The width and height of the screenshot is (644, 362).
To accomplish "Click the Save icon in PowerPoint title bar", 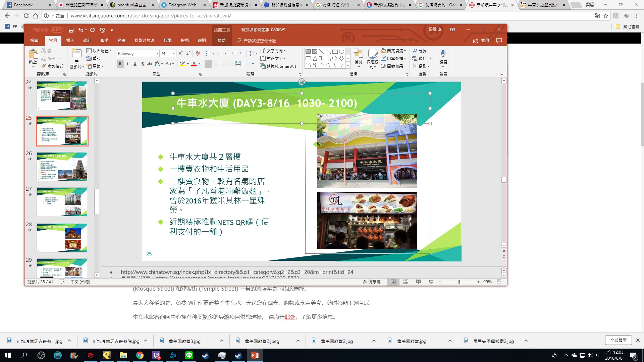I will [71, 30].
